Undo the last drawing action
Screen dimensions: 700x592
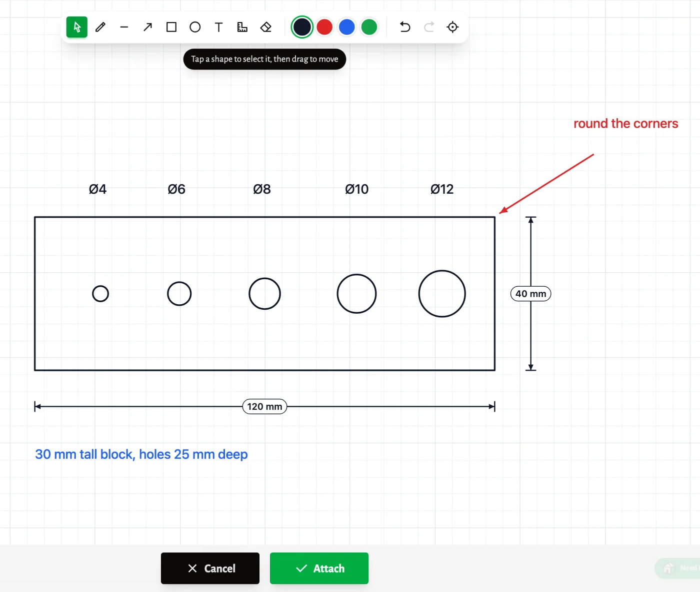point(405,27)
